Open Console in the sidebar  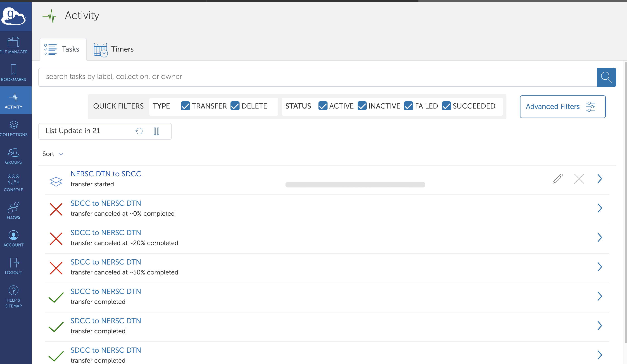(x=14, y=183)
